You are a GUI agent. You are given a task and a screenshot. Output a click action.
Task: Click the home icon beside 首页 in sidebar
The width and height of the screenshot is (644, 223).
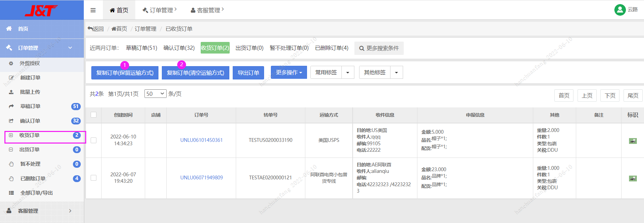[x=9, y=29]
